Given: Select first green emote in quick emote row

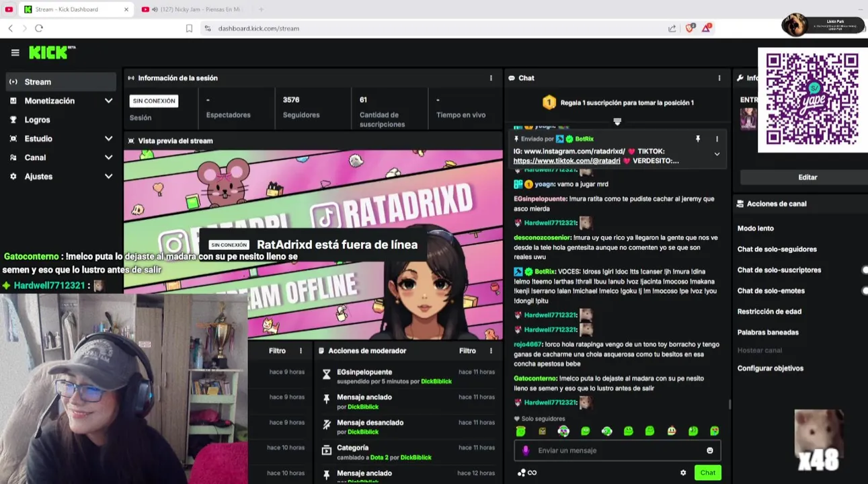Looking at the screenshot, I should click(x=520, y=431).
